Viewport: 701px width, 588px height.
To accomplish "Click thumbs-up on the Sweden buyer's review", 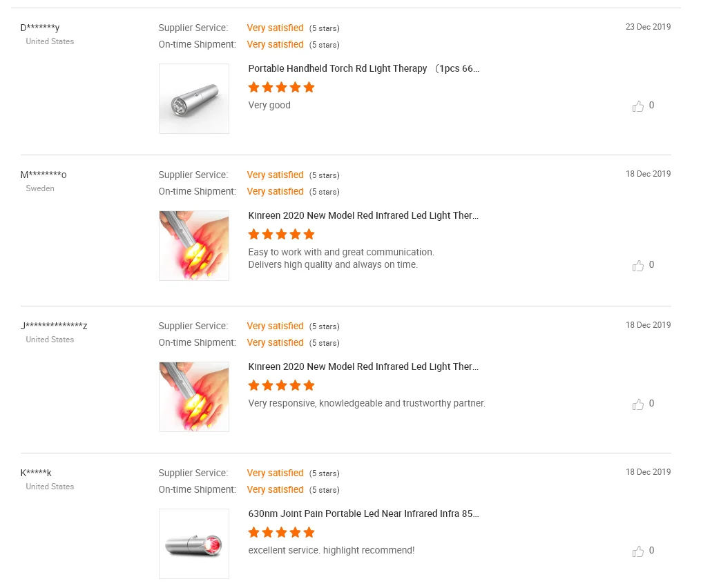I will point(637,266).
